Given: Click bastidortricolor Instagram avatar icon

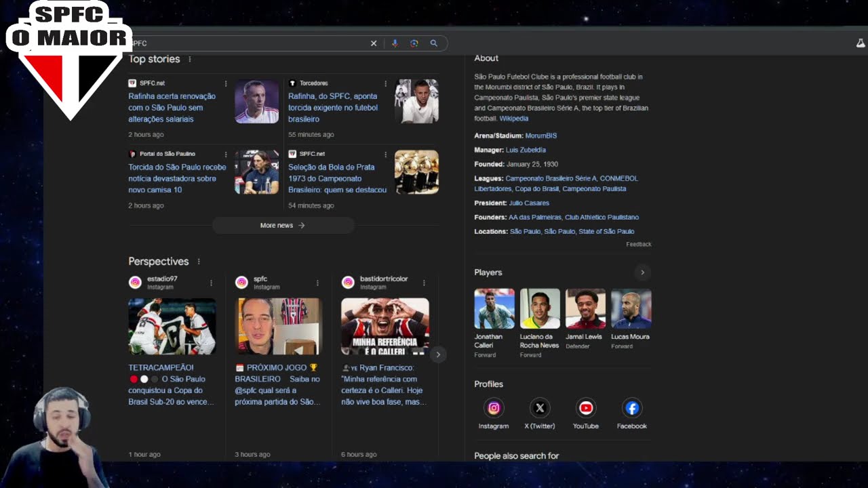Looking at the screenshot, I should click(x=348, y=283).
